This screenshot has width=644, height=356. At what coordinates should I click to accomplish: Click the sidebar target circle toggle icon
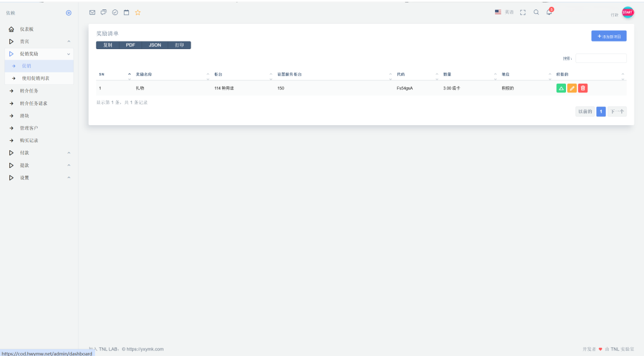pos(69,13)
